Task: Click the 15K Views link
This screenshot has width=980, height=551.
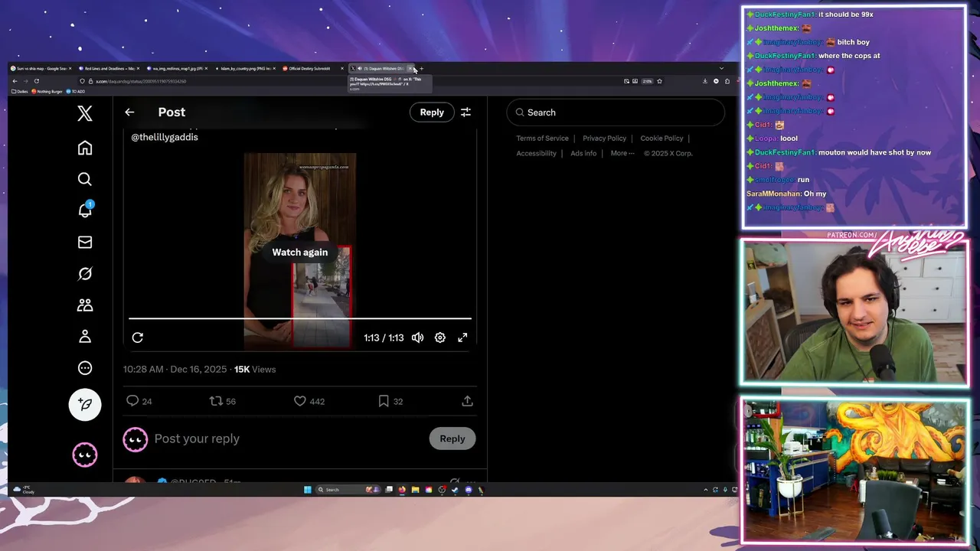Action: (255, 369)
